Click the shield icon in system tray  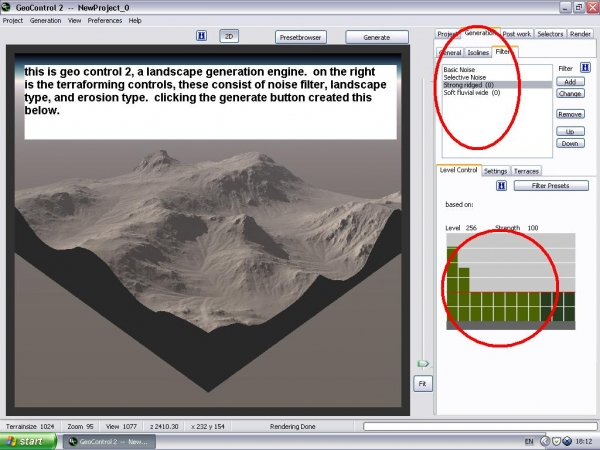point(556,442)
